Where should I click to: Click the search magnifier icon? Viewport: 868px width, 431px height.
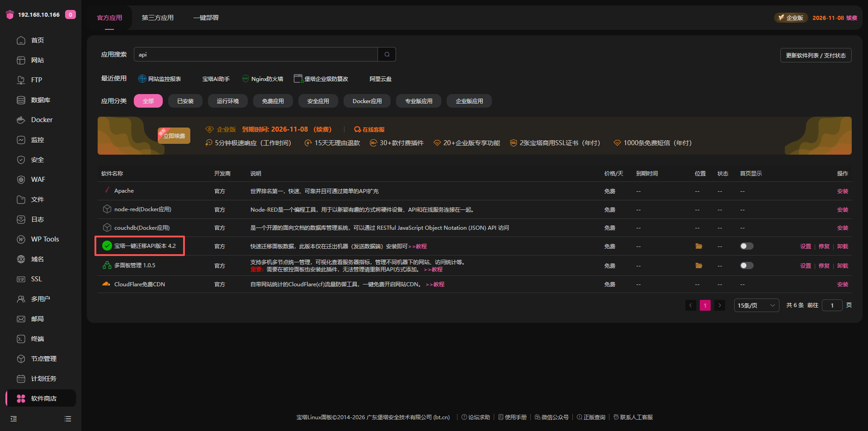pos(386,54)
